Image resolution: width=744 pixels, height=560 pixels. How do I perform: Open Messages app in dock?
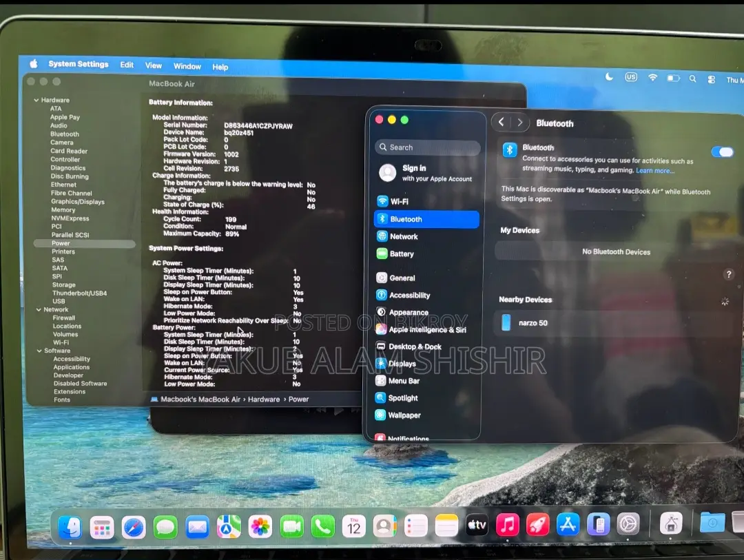165,527
